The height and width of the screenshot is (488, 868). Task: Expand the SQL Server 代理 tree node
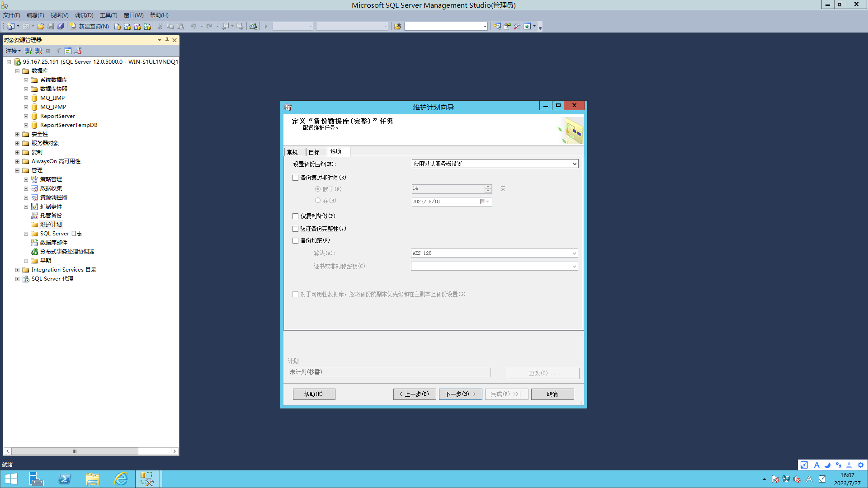17,279
